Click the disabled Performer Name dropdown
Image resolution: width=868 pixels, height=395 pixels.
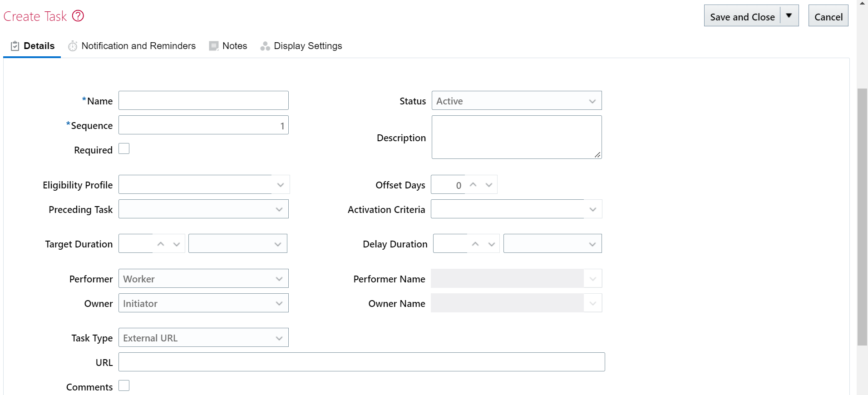[x=516, y=279]
